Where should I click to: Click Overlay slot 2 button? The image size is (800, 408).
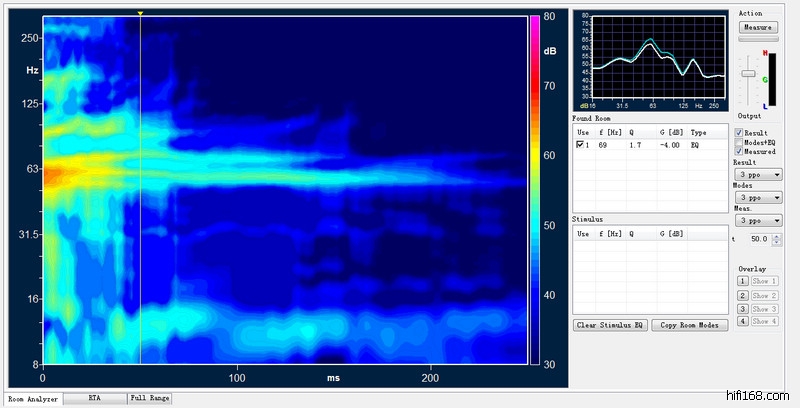point(743,295)
